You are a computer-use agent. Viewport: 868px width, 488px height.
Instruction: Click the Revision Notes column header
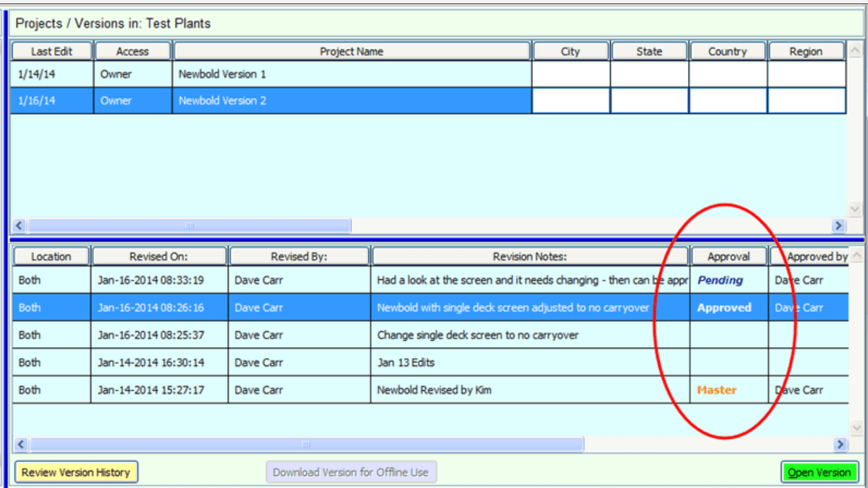pyautogui.click(x=530, y=256)
